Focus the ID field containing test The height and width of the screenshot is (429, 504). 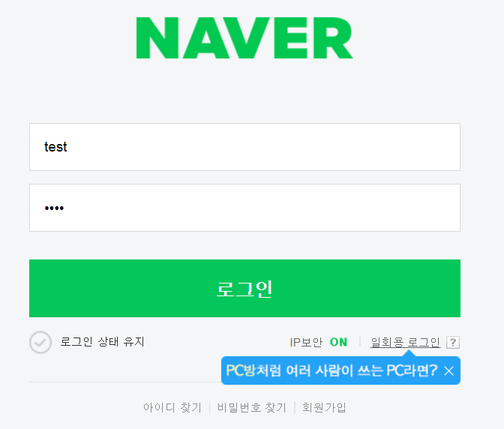244,147
